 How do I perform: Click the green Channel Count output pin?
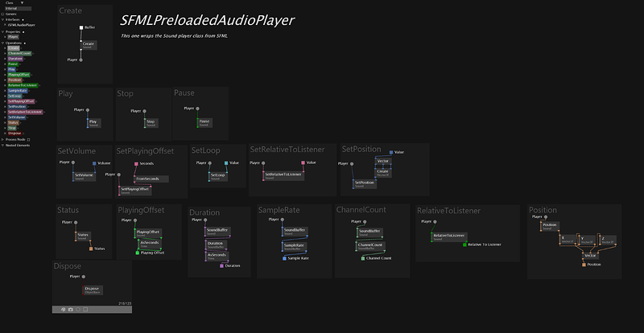click(363, 258)
